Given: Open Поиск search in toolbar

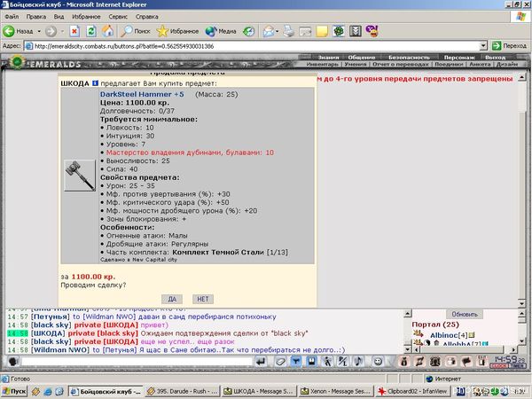Looking at the screenshot, I should pos(136,31).
